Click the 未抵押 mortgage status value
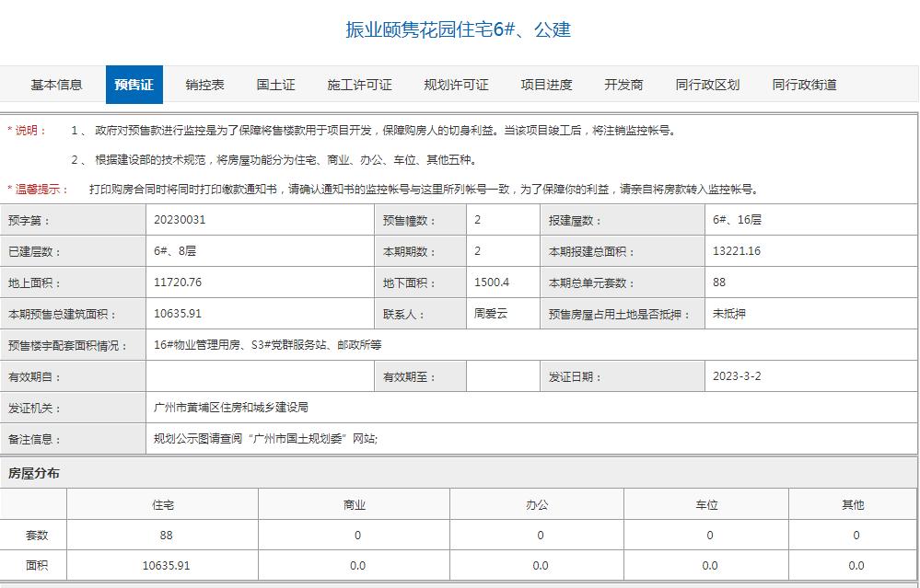Screen dimensions: 920x588 tap(727, 313)
